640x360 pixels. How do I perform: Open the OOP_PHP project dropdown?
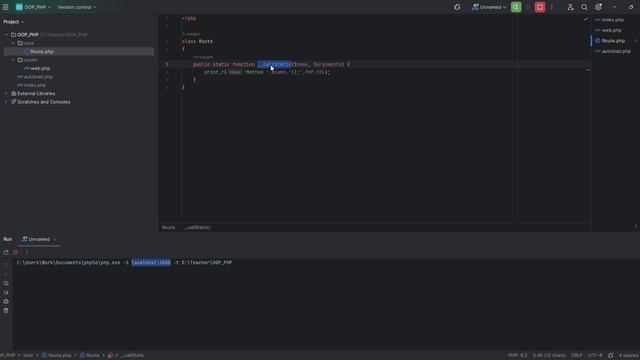coord(33,7)
